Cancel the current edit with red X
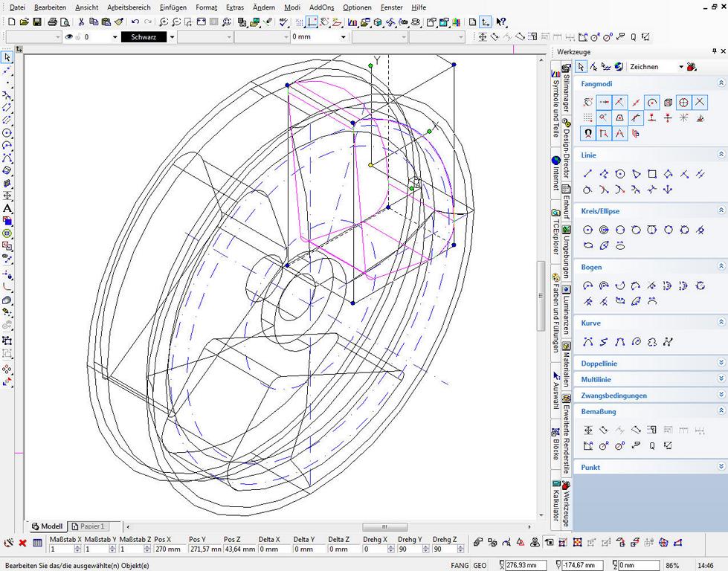This screenshot has height=571, width=728. [x=22, y=542]
